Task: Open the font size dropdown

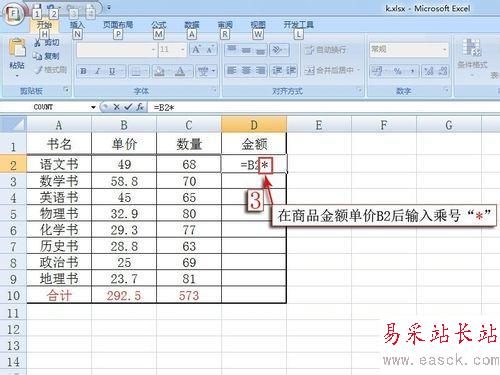Action: coord(183,50)
